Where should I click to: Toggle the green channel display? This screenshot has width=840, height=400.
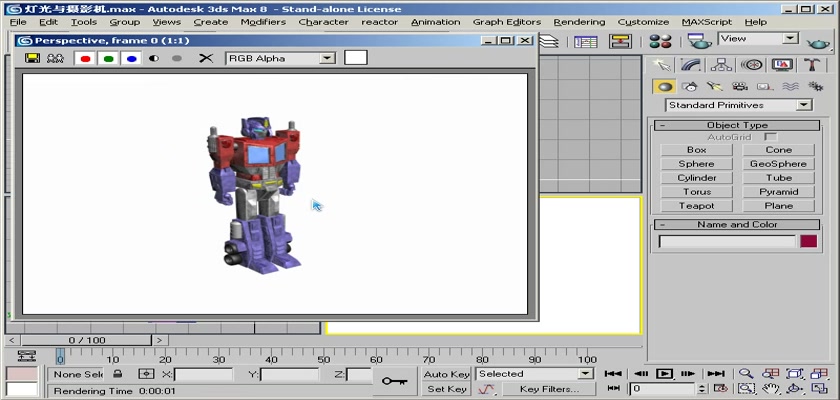108,58
